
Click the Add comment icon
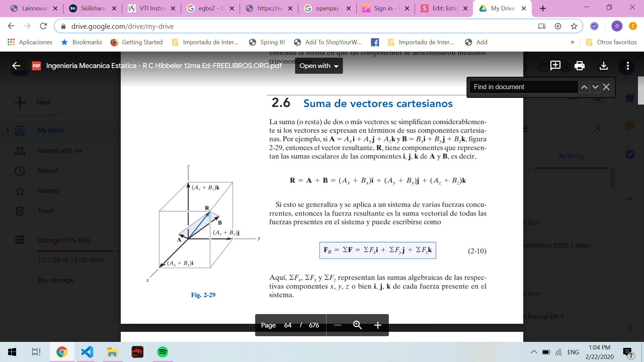click(x=555, y=65)
